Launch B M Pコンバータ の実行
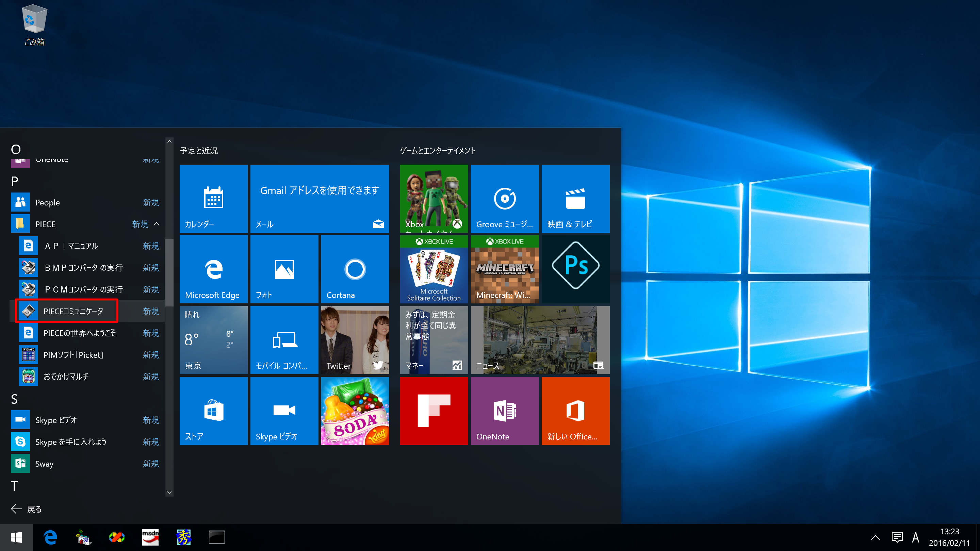 point(87,268)
